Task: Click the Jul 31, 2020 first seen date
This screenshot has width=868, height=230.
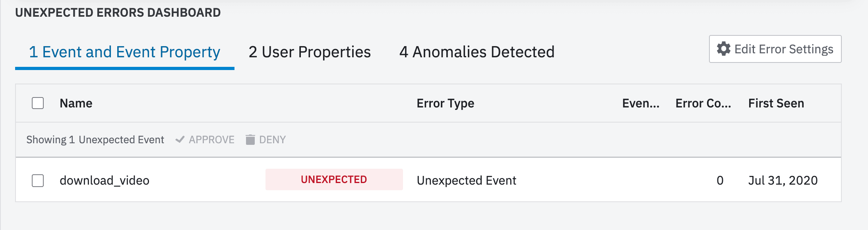Action: 783,181
